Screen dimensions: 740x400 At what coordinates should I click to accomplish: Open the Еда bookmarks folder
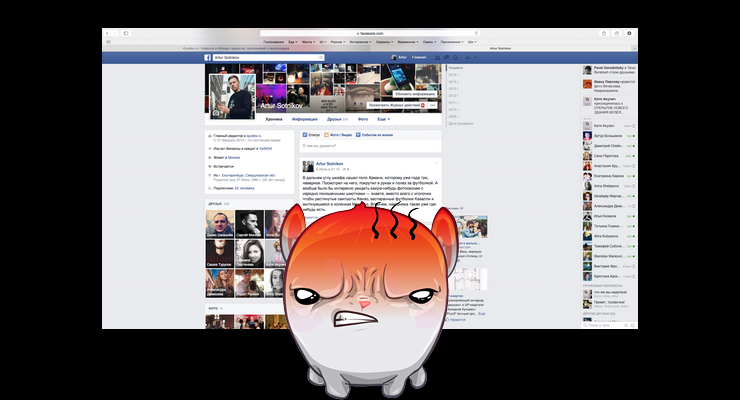click(x=293, y=42)
